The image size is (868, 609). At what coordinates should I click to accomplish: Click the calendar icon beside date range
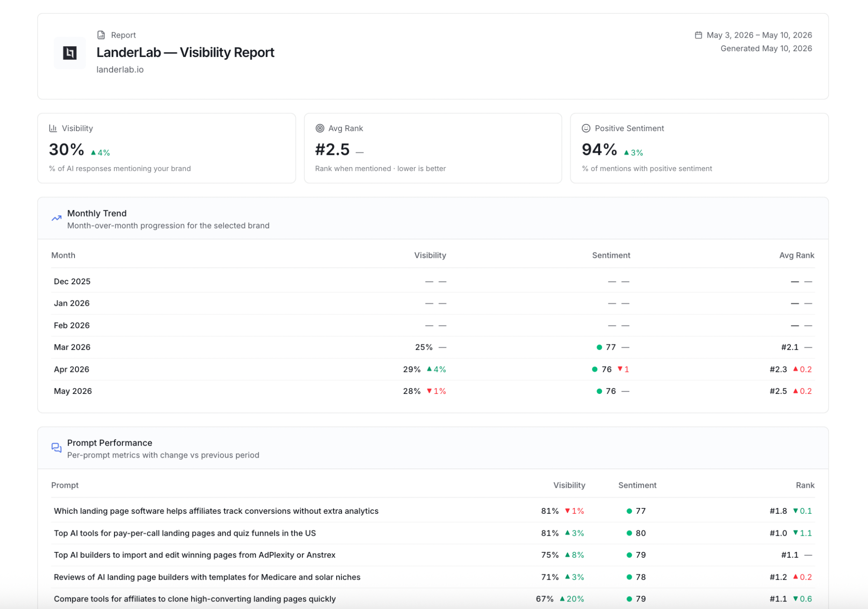pos(698,35)
